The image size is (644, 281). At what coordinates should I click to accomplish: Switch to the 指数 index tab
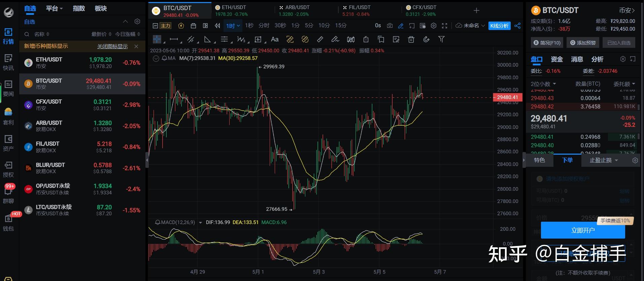tap(79, 8)
